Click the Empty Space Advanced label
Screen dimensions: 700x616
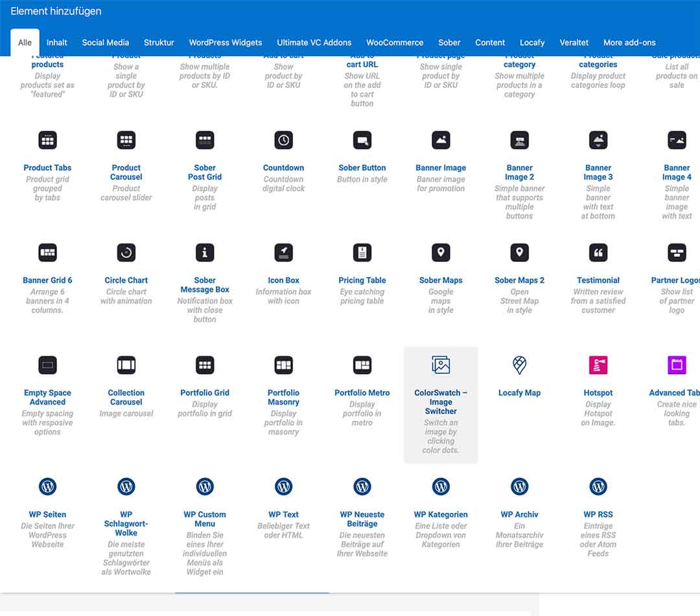click(47, 397)
